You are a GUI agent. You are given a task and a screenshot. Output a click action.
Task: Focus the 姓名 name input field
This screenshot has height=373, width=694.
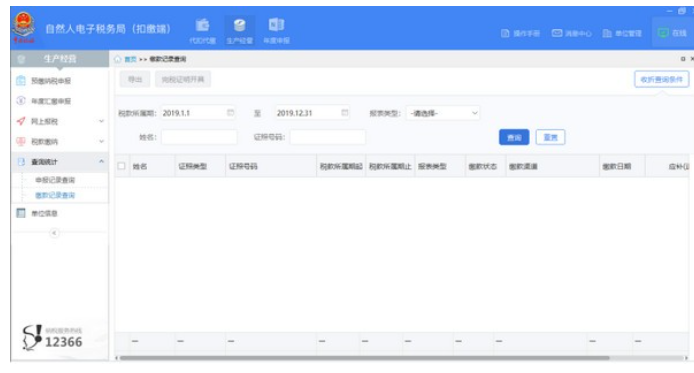click(x=199, y=137)
